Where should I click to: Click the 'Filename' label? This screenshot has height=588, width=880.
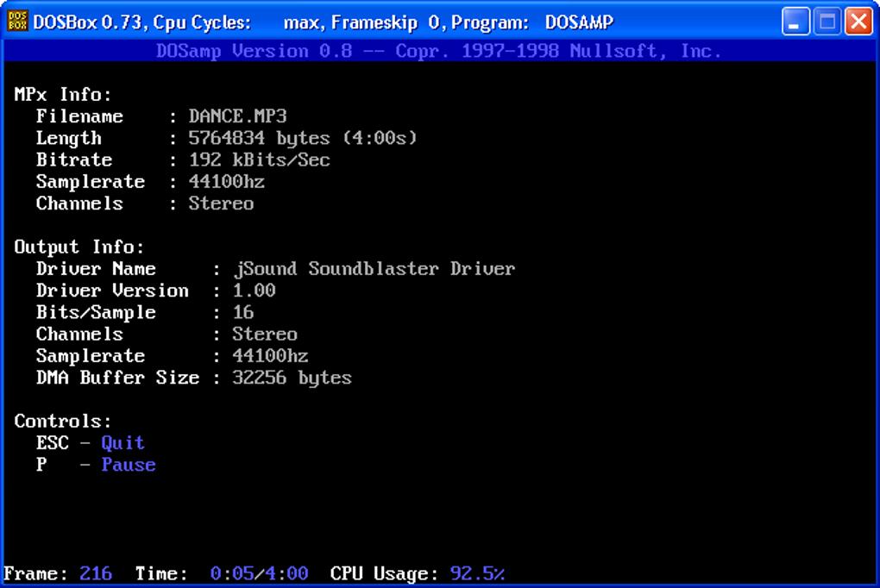(x=79, y=116)
